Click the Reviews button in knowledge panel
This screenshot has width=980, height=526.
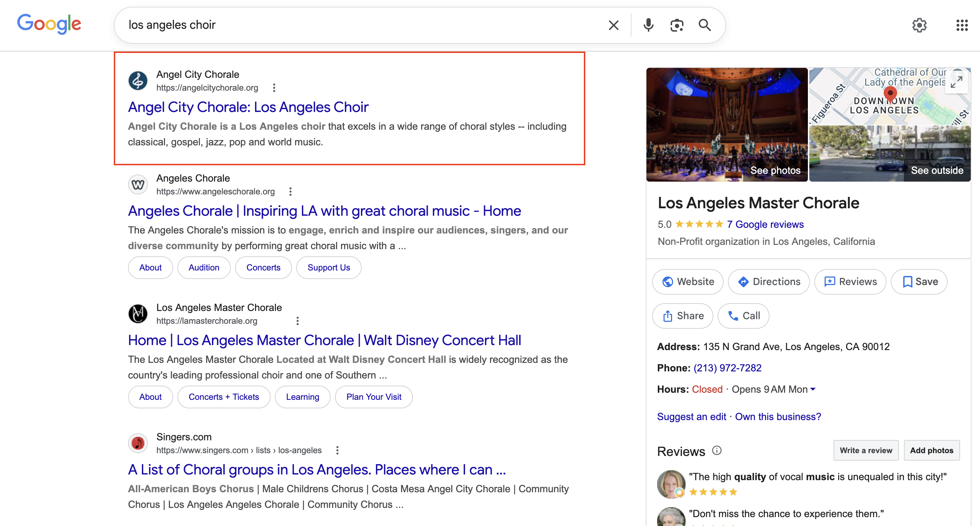click(x=850, y=281)
